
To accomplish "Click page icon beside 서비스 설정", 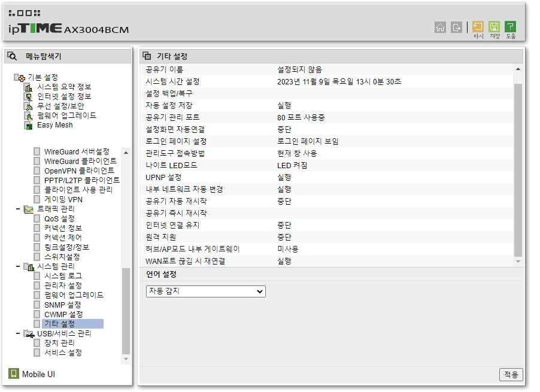I will click(37, 353).
